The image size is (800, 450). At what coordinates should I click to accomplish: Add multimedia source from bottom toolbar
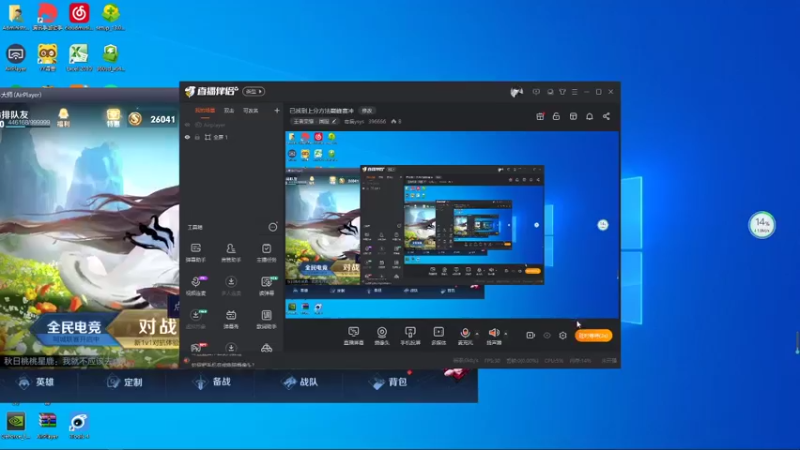[438, 336]
